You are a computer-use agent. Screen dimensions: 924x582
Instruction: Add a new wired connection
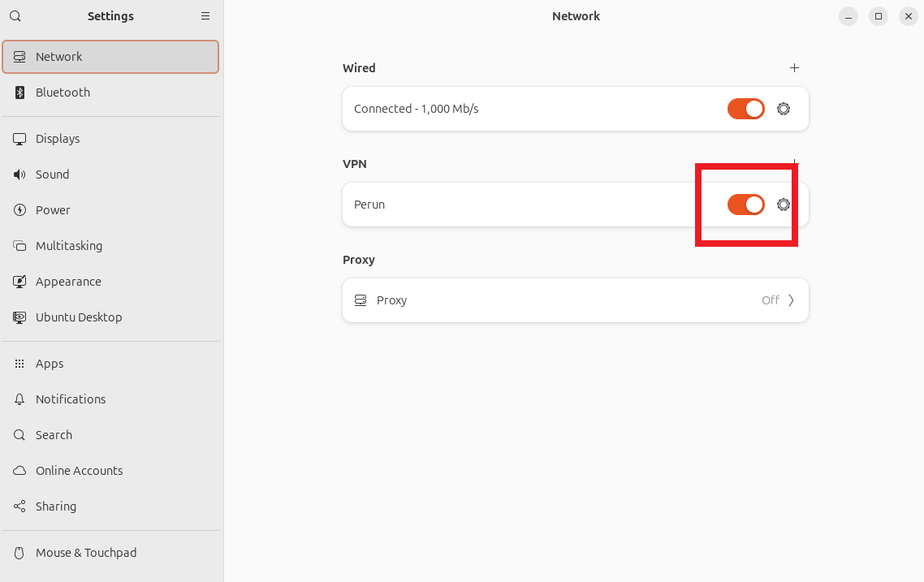[x=794, y=67]
